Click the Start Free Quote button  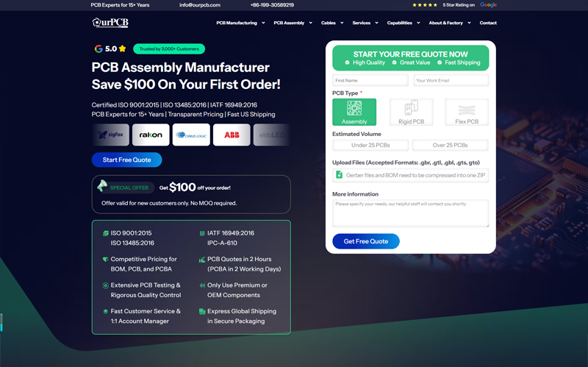click(x=126, y=160)
